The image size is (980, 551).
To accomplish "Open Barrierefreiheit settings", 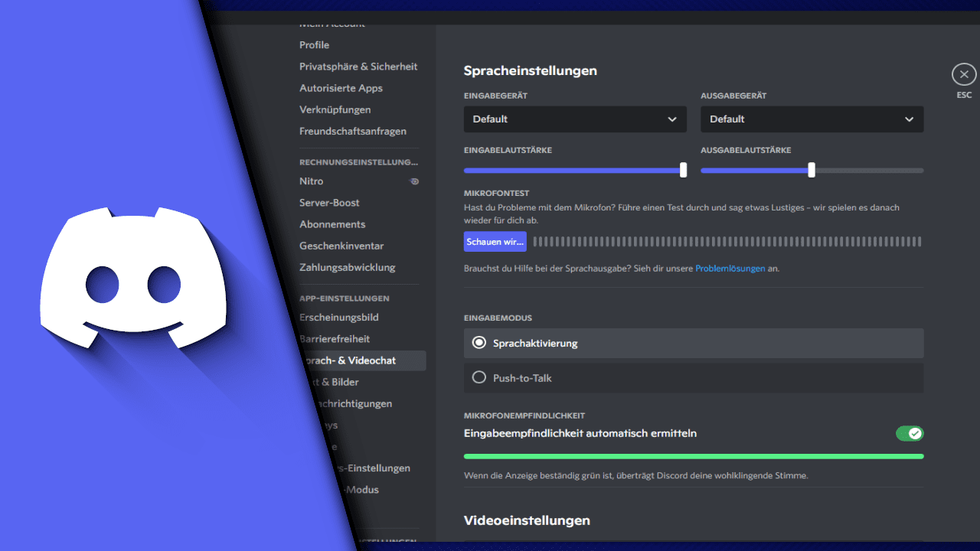I will [335, 339].
